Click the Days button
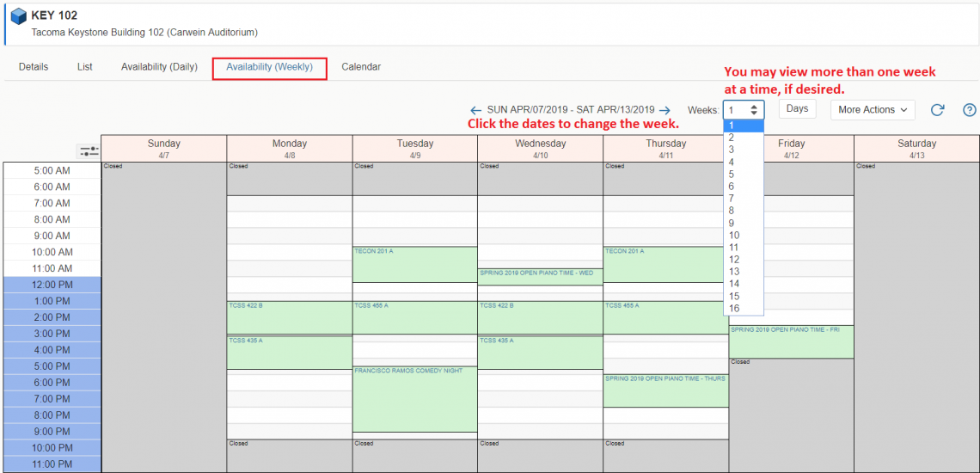The height and width of the screenshot is (473, 980). click(797, 108)
